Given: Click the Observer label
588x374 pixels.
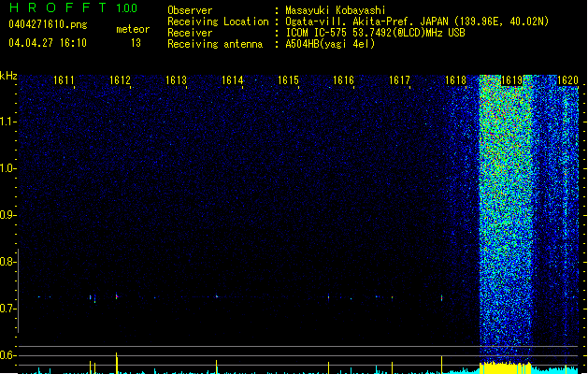Looking at the screenshot, I should pos(190,10).
